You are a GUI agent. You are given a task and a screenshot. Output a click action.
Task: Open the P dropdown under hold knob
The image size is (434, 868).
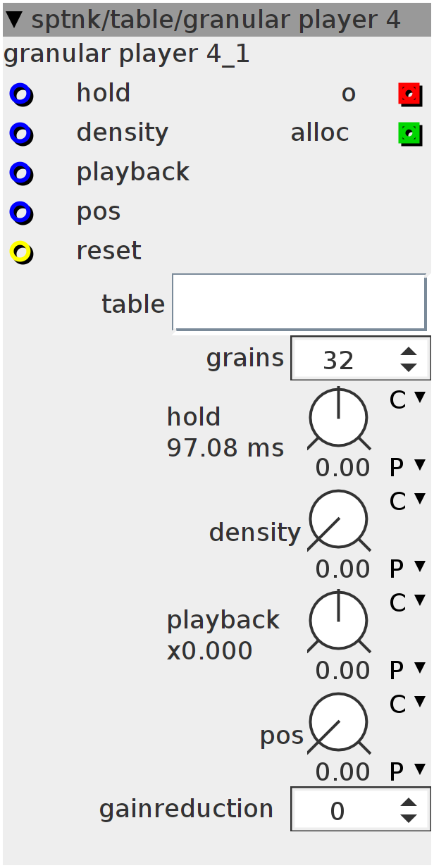click(407, 468)
